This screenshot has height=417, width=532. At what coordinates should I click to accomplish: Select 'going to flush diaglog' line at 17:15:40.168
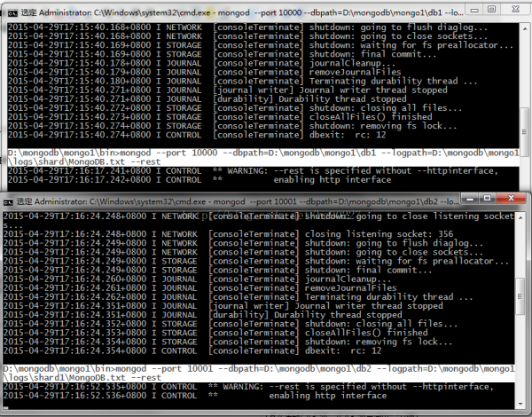coord(247,28)
